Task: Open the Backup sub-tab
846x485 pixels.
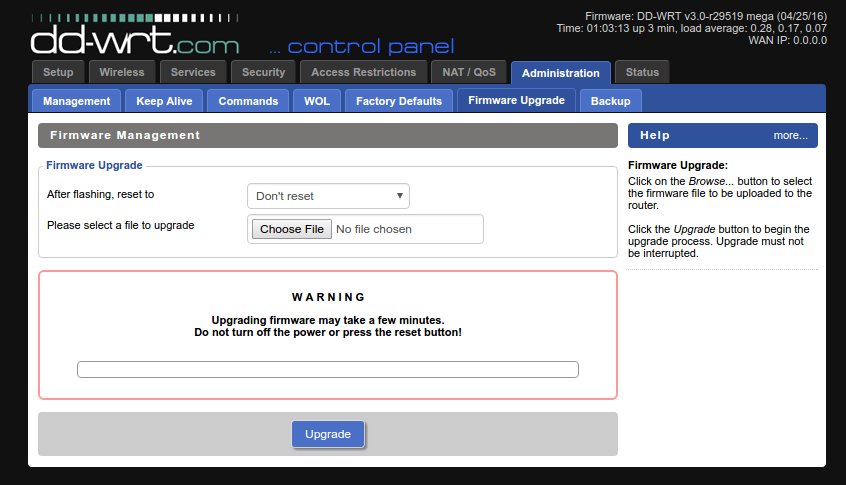Action: [610, 101]
